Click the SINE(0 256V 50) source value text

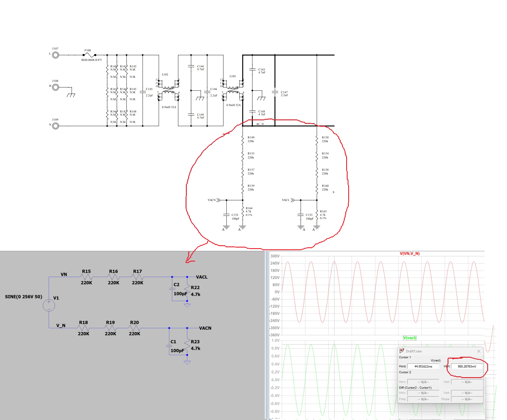click(24, 297)
